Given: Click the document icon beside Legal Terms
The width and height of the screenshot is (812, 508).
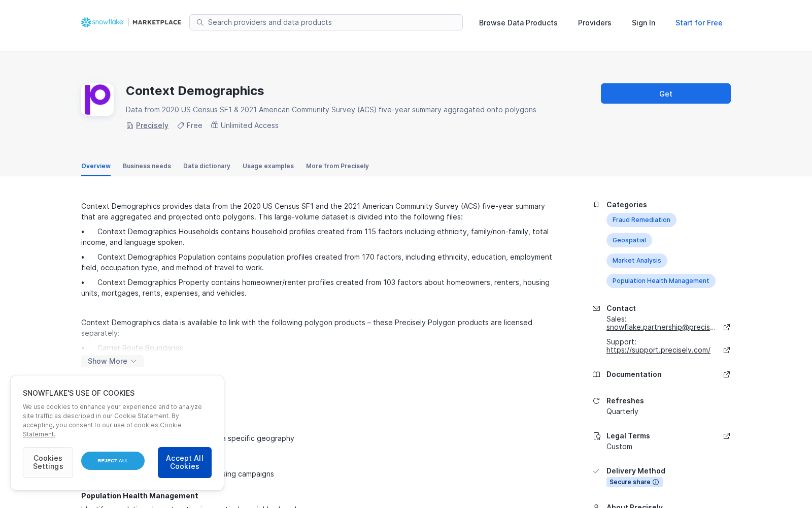Looking at the screenshot, I should [597, 436].
